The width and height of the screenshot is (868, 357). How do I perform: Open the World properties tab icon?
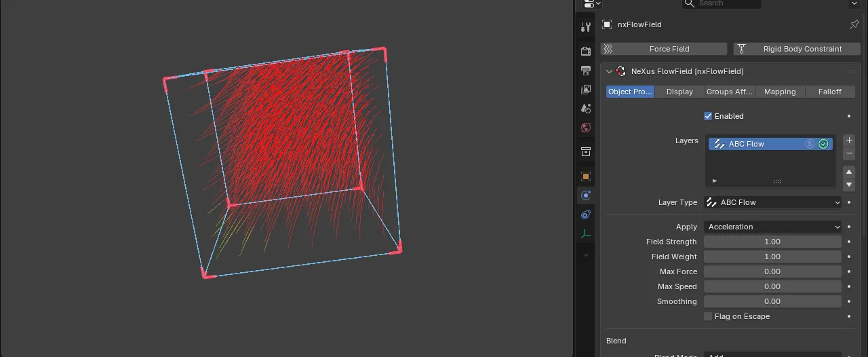586,127
